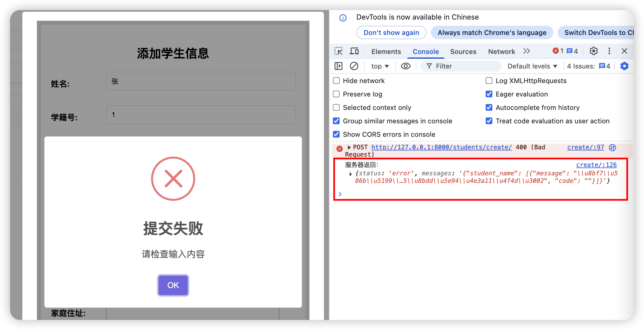Open DevTools settings gear
This screenshot has width=644, height=330.
coord(593,51)
